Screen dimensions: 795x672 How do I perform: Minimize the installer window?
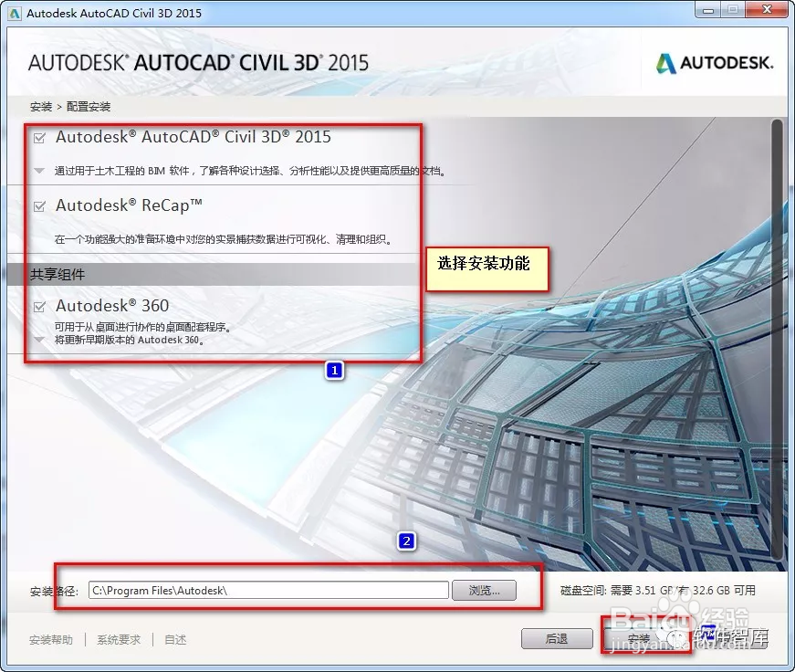coord(708,10)
